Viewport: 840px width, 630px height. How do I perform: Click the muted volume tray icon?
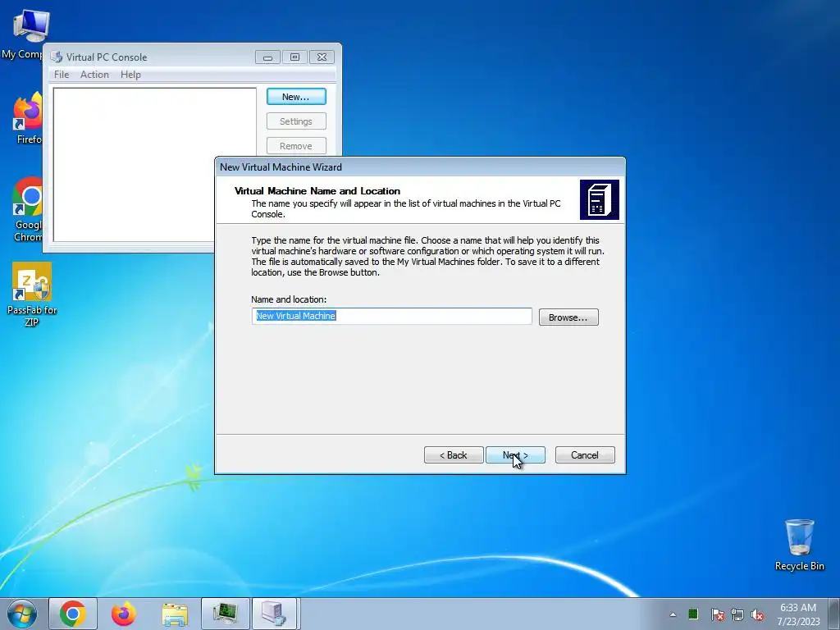[x=757, y=614]
